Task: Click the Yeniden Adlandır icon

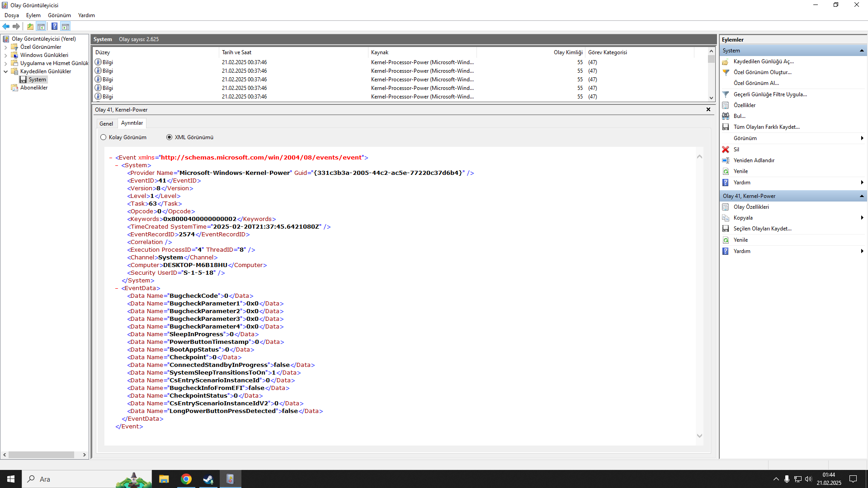Action: pos(726,160)
